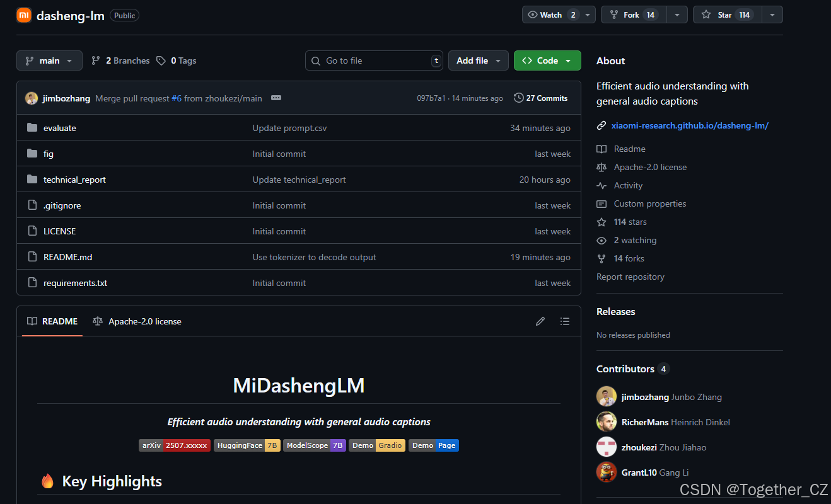Open pull request #6 link
The height and width of the screenshot is (504, 831).
177,98
